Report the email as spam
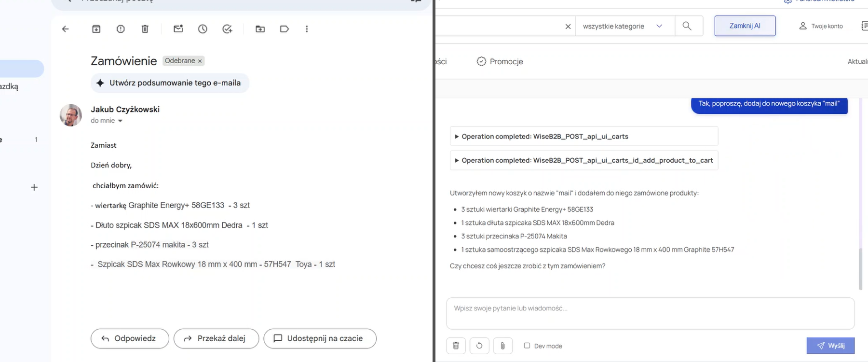 click(x=121, y=29)
